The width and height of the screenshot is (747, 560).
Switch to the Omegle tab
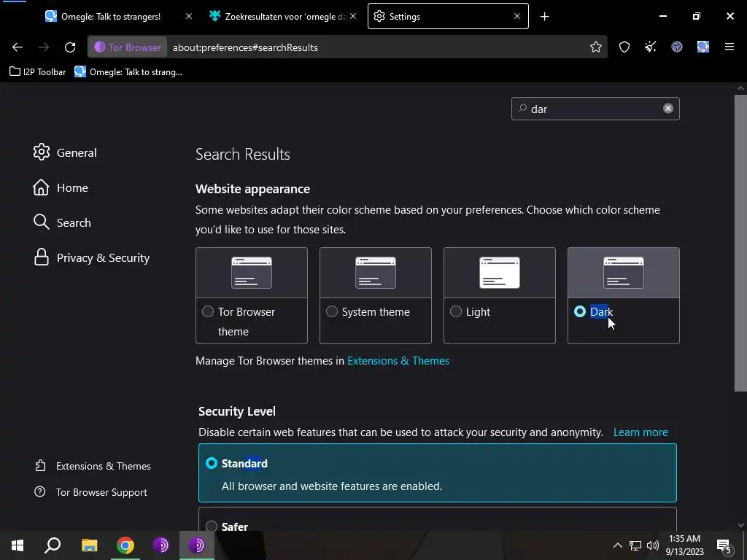111,16
